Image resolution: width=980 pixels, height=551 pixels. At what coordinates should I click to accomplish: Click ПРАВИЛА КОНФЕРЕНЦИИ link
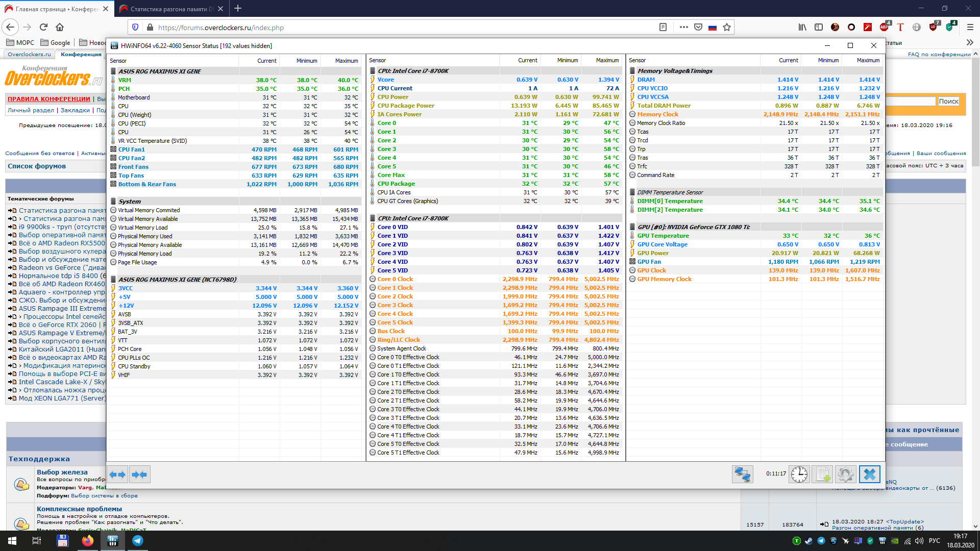(49, 99)
